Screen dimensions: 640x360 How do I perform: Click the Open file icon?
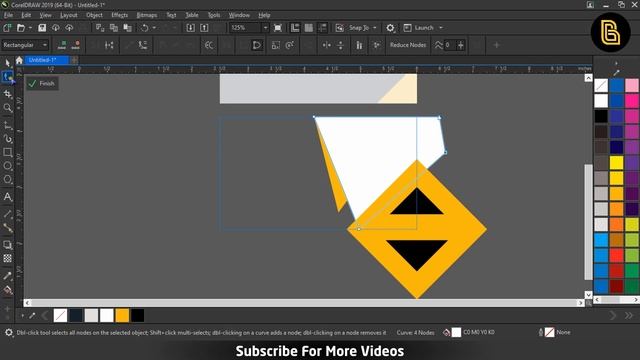click(x=20, y=28)
